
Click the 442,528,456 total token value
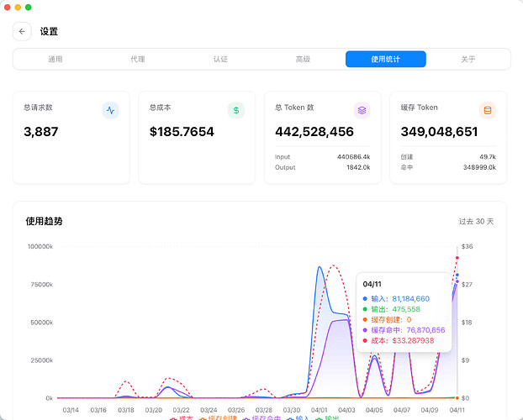[314, 132]
